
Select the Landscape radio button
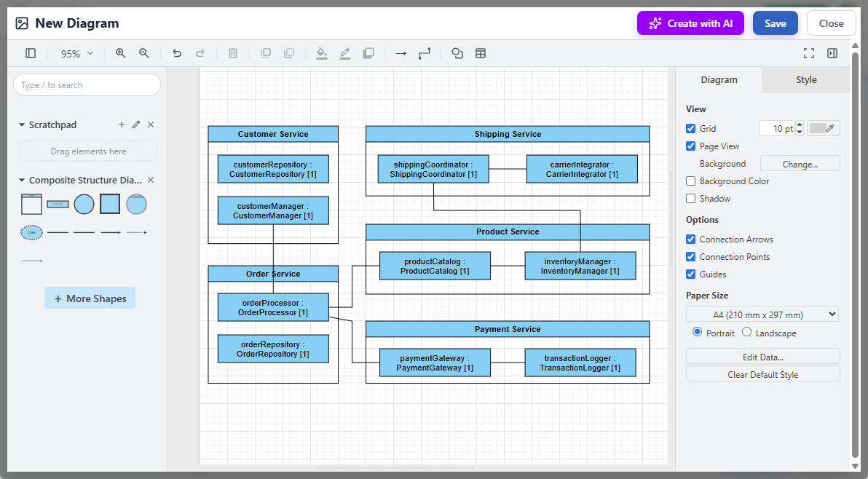(x=746, y=332)
